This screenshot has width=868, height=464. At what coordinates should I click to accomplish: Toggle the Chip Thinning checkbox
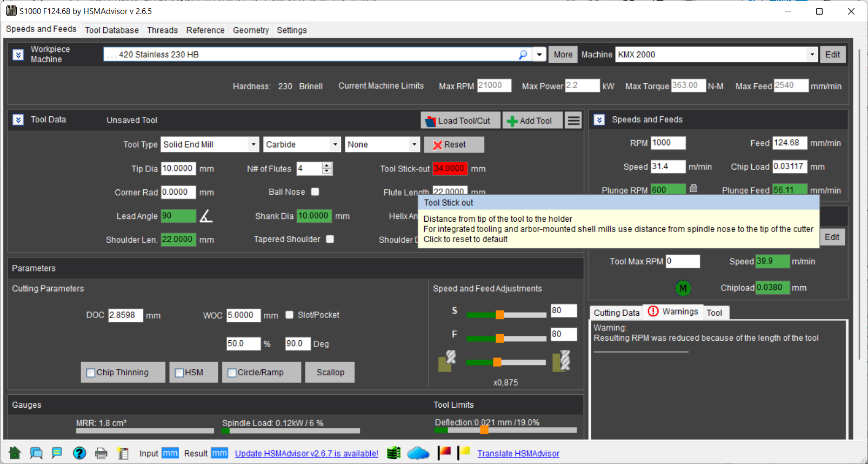point(91,373)
